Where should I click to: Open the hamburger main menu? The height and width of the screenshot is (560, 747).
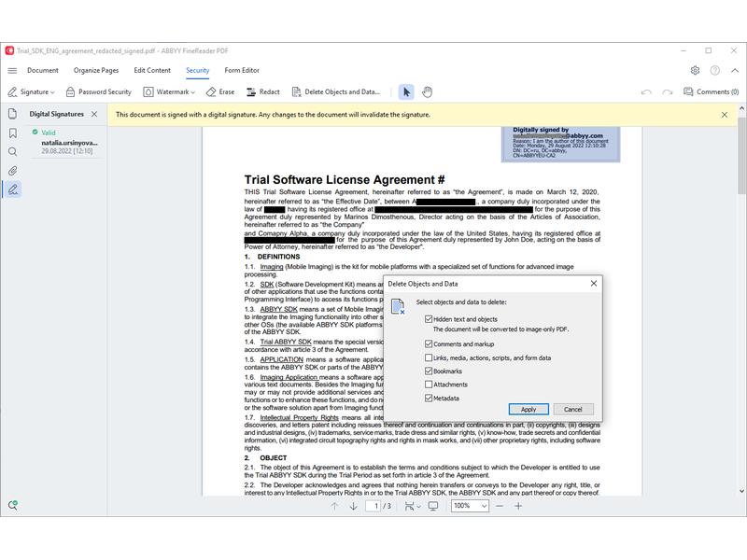(12, 71)
